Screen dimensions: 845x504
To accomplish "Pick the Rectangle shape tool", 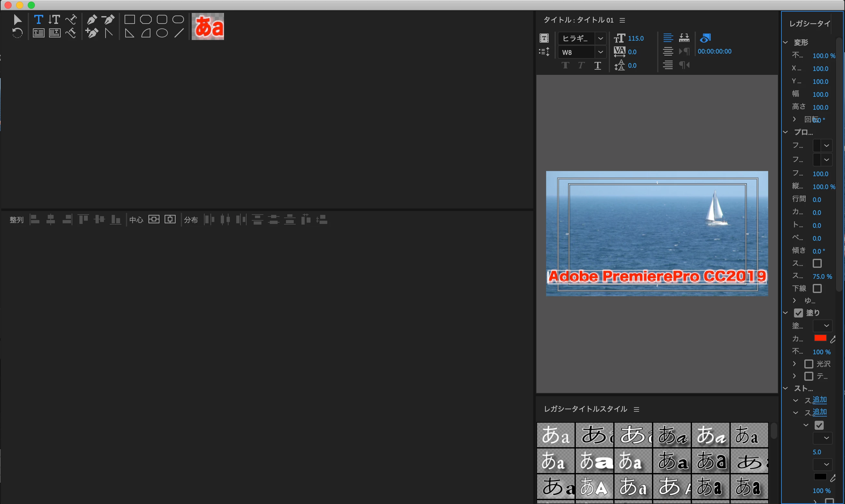I will [x=129, y=19].
